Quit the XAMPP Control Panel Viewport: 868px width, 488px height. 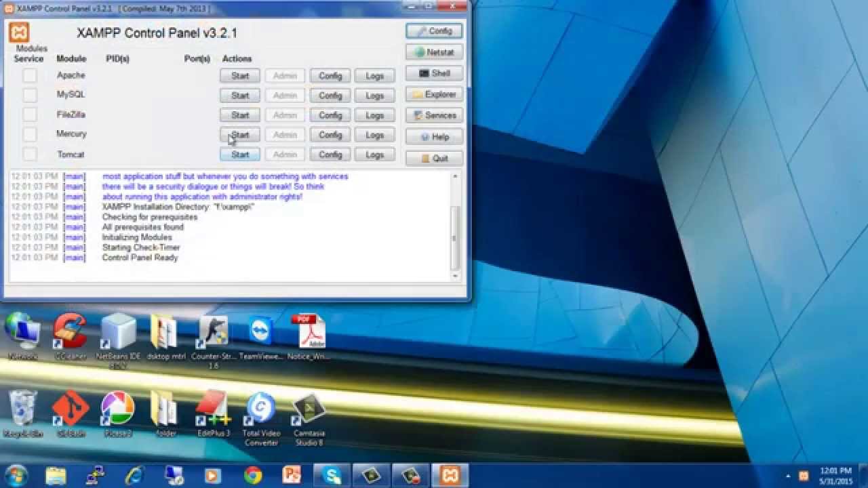pyautogui.click(x=435, y=158)
